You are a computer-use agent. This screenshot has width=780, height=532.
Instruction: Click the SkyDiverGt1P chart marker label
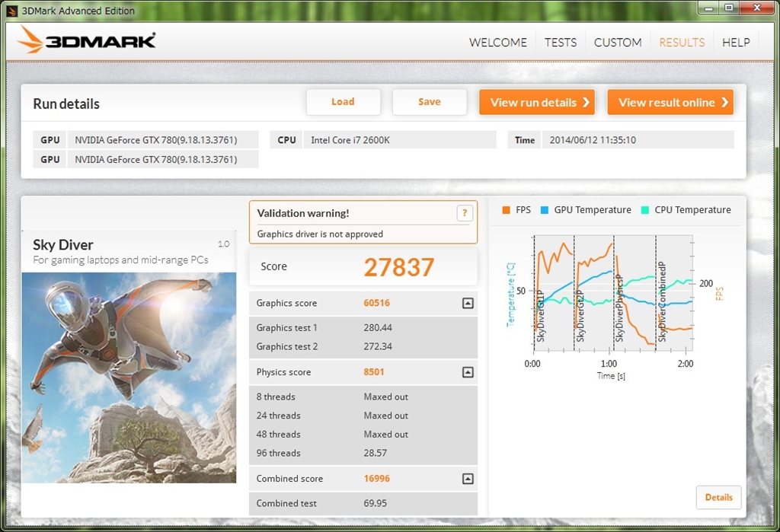coord(542,316)
